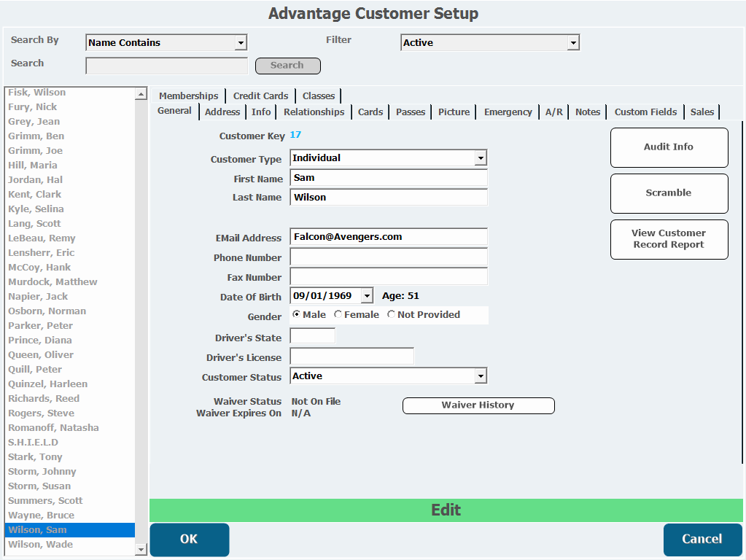Click the Fax Number field
This screenshot has height=560, width=746.
[388, 276]
